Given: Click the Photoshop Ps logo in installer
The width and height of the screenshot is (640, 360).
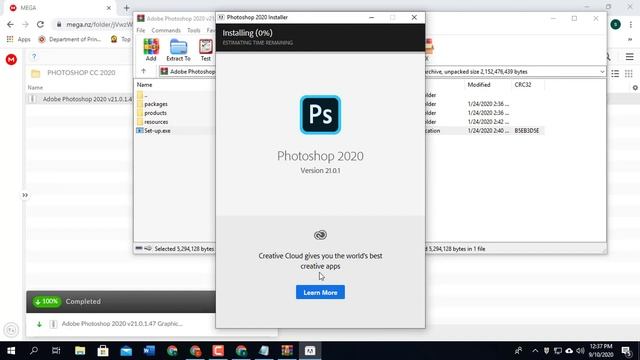Looking at the screenshot, I should tap(320, 115).
